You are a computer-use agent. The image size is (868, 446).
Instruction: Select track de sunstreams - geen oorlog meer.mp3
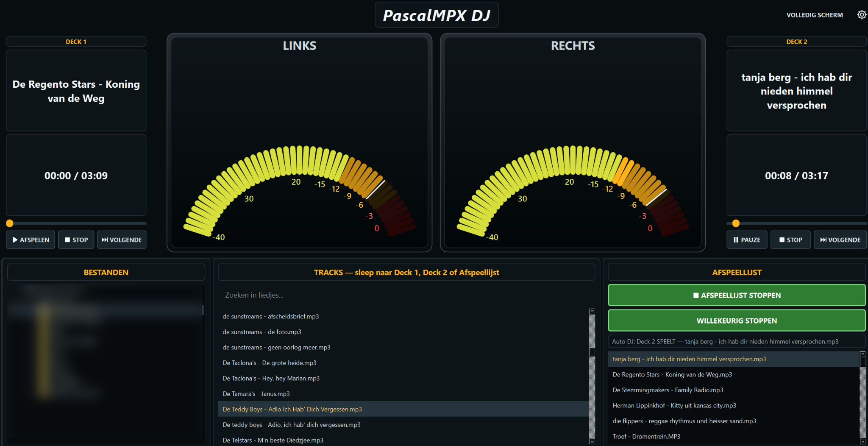(403, 348)
